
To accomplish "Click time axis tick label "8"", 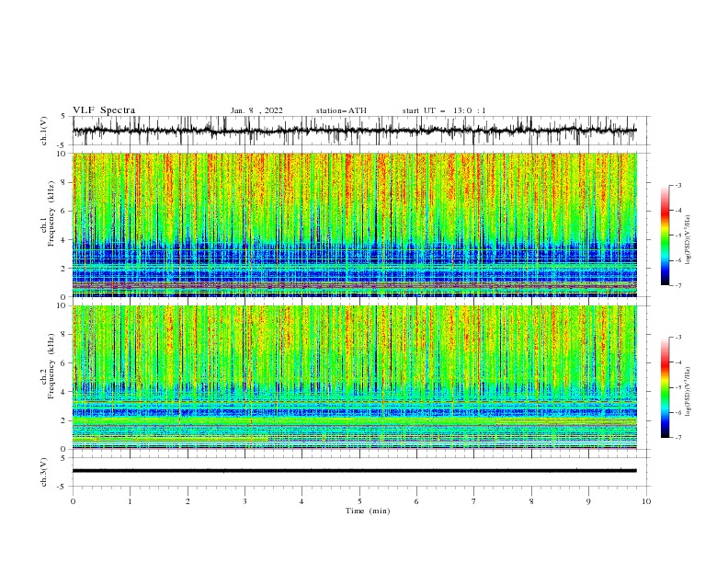I will coord(531,501).
